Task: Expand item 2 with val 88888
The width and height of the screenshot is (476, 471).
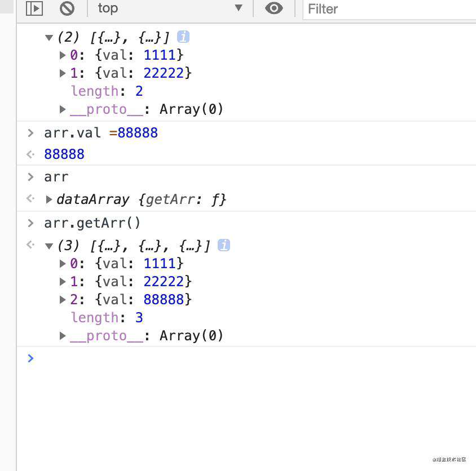Action: [x=63, y=300]
